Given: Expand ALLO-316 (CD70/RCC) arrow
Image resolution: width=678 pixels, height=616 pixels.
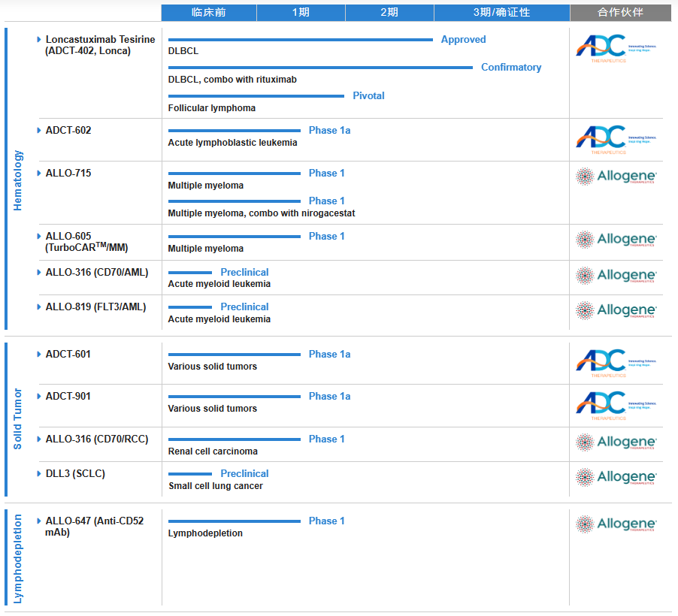Looking at the screenshot, I should pyautogui.click(x=39, y=439).
